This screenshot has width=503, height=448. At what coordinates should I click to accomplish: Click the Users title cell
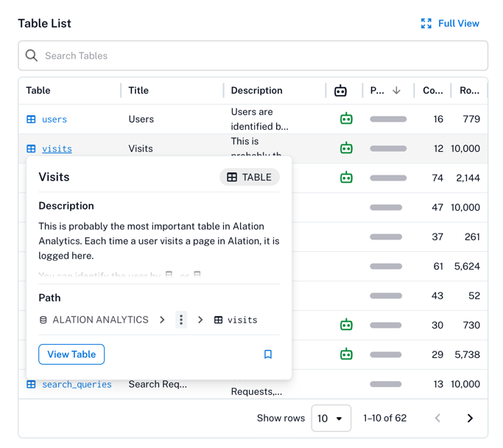pyautogui.click(x=141, y=119)
